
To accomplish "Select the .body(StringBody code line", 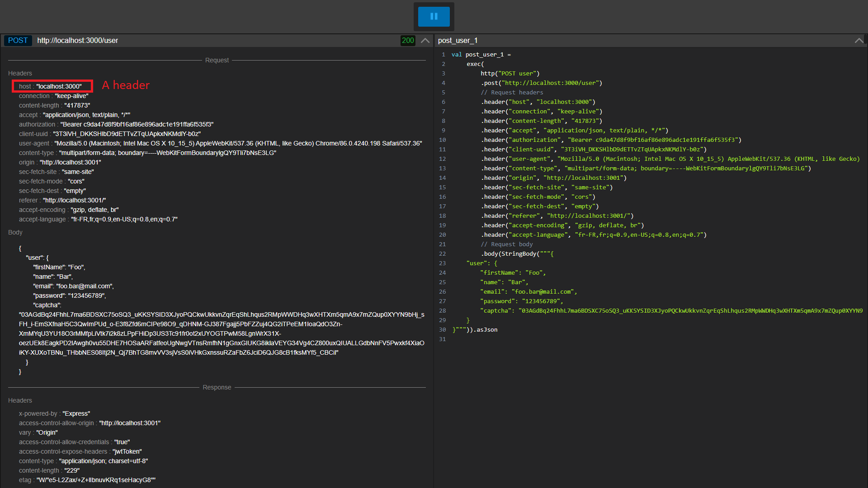I will click(517, 253).
